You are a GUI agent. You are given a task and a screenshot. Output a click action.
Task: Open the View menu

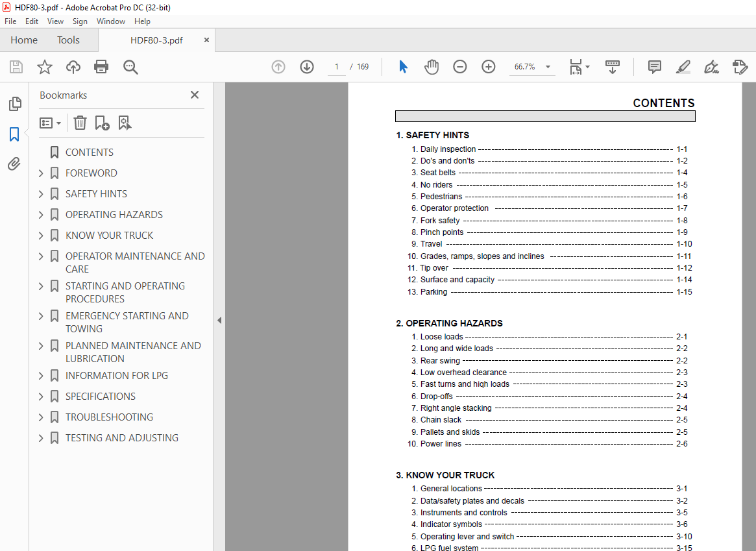click(x=55, y=21)
